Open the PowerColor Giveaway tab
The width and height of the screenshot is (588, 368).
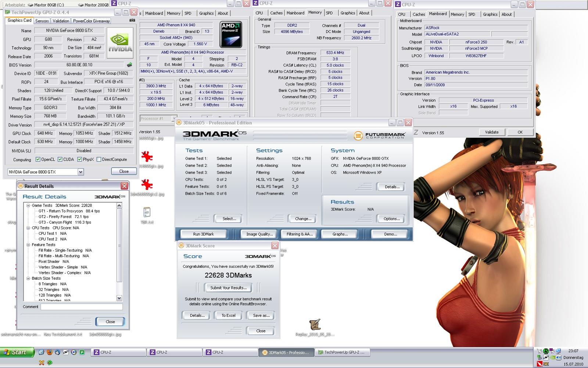pos(91,21)
